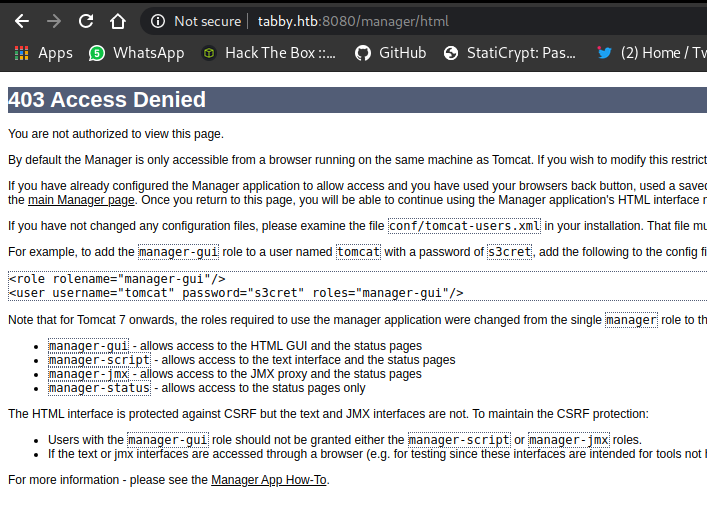Click the user username code line
Image resolution: width=707 pixels, height=507 pixels.
[236, 293]
